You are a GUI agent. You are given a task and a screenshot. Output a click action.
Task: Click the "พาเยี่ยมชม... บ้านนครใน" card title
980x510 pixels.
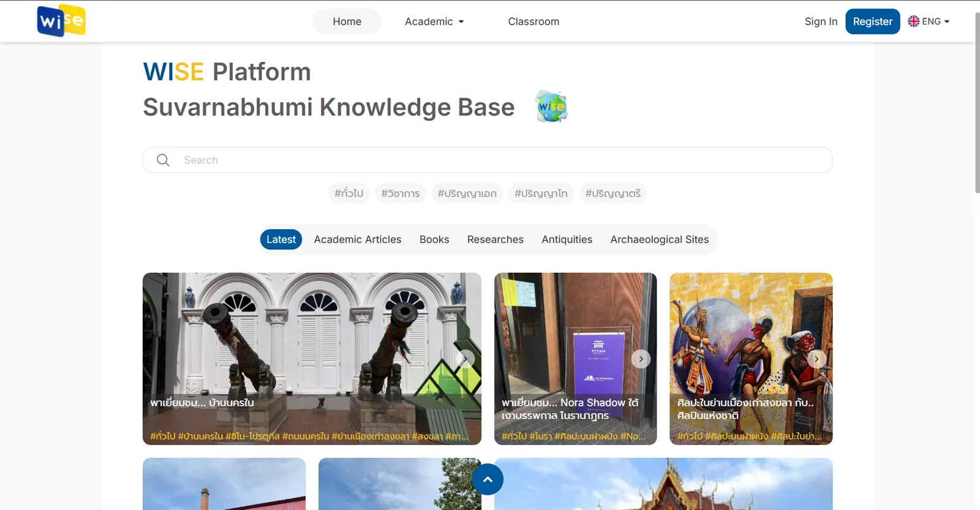point(202,403)
